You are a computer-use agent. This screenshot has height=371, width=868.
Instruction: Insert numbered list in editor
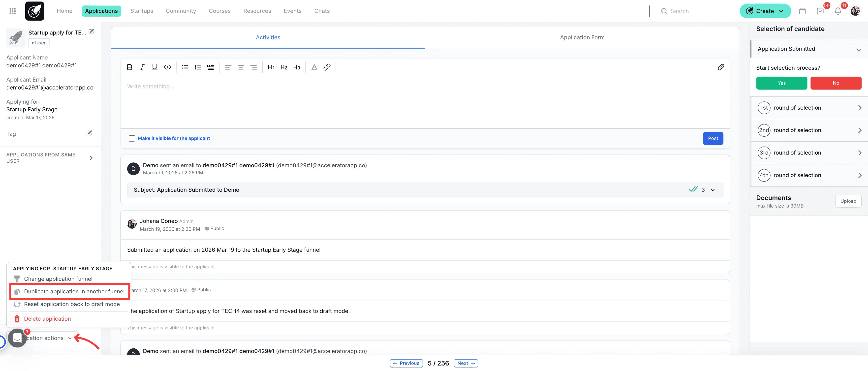(198, 67)
